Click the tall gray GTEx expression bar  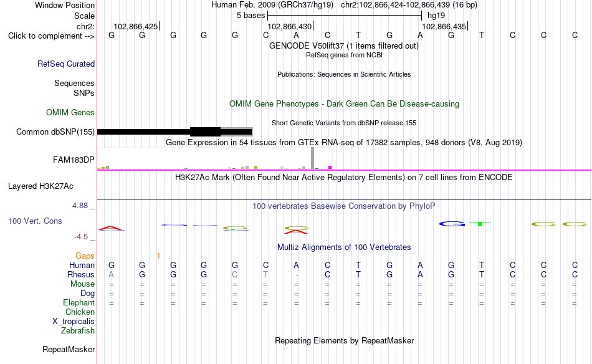pyautogui.click(x=313, y=158)
